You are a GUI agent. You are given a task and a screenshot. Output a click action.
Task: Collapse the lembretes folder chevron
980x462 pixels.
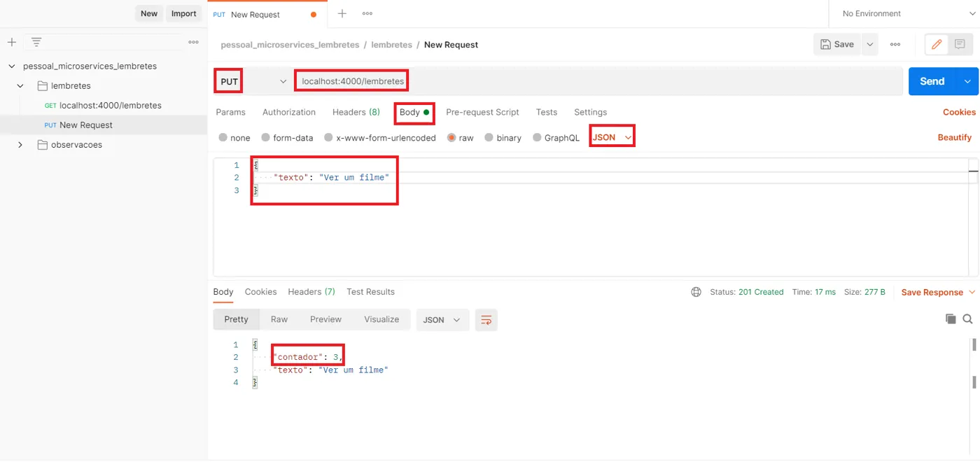coord(20,85)
